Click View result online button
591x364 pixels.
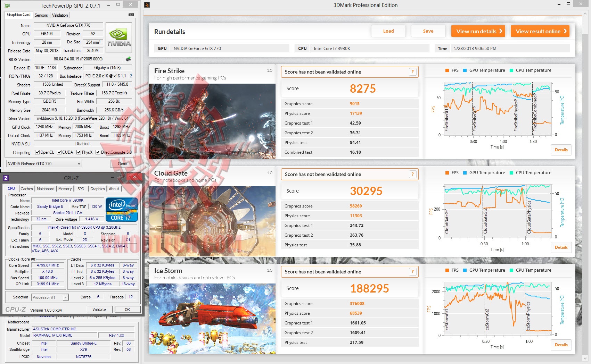click(x=540, y=31)
